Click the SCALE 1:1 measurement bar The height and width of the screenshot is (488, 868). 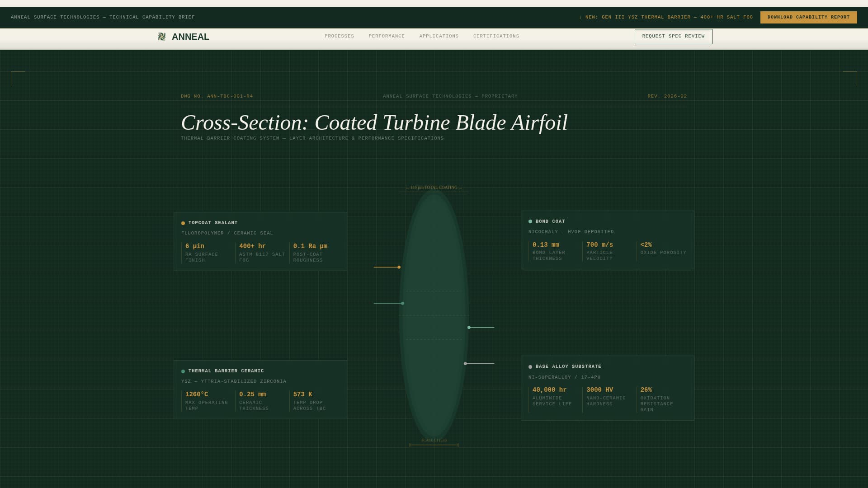click(x=434, y=443)
